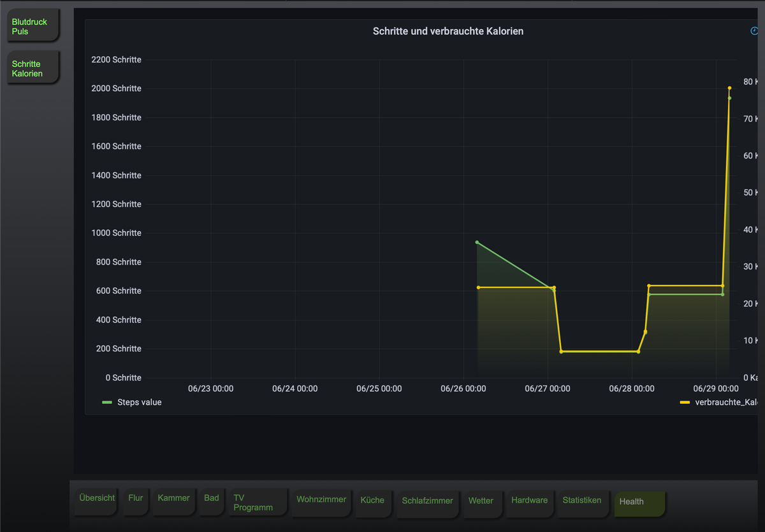Switch to the Flur tab

pos(136,501)
